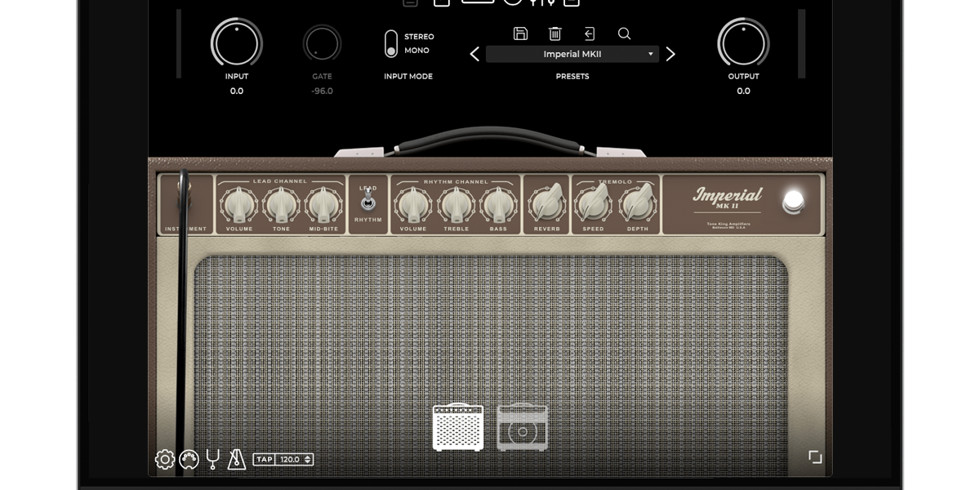
Task: Click the TAP tempo button
Action: click(x=265, y=460)
